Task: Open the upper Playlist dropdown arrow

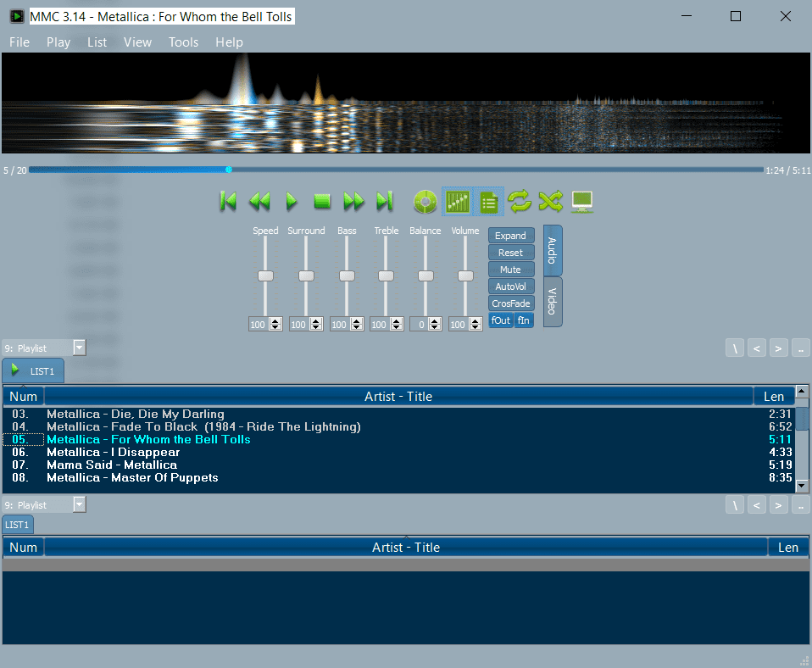Action: point(79,348)
